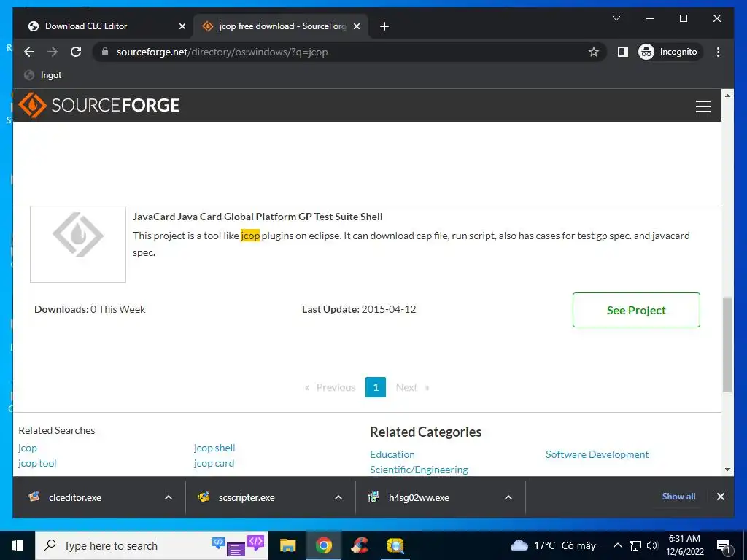The height and width of the screenshot is (560, 747).
Task: Open JavaCard Global Platform GP Test Suite Shell
Action: [x=258, y=217]
